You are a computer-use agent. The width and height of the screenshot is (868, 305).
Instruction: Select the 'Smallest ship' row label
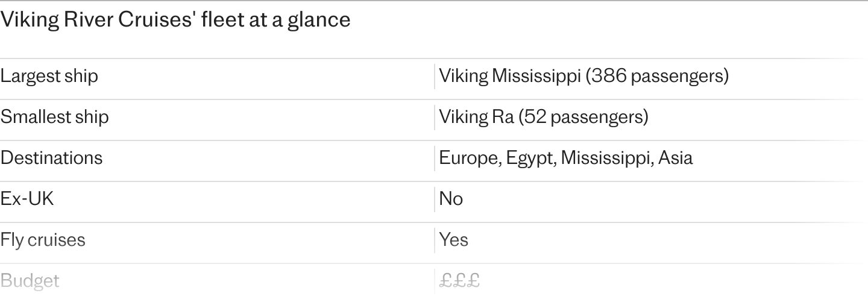[54, 117]
